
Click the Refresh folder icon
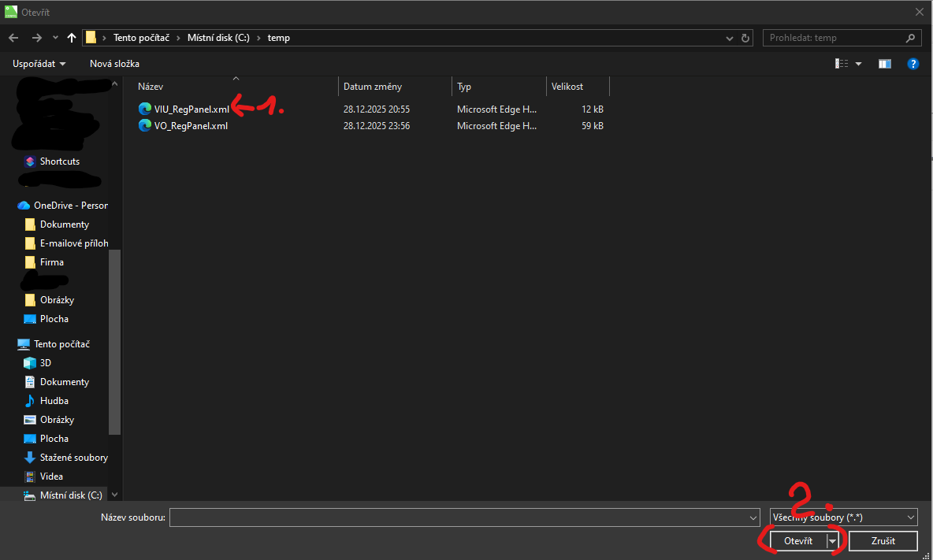746,38
